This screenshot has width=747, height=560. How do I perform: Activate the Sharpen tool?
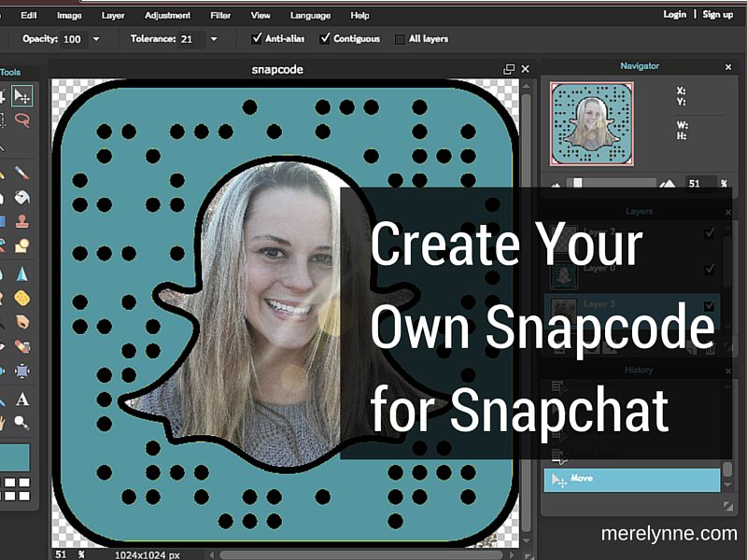click(x=21, y=274)
